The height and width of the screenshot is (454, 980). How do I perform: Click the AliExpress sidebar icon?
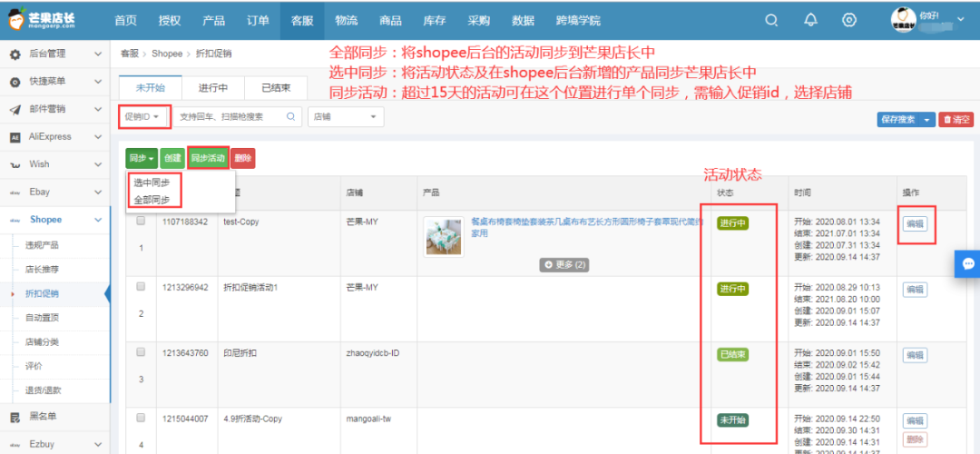tap(15, 137)
